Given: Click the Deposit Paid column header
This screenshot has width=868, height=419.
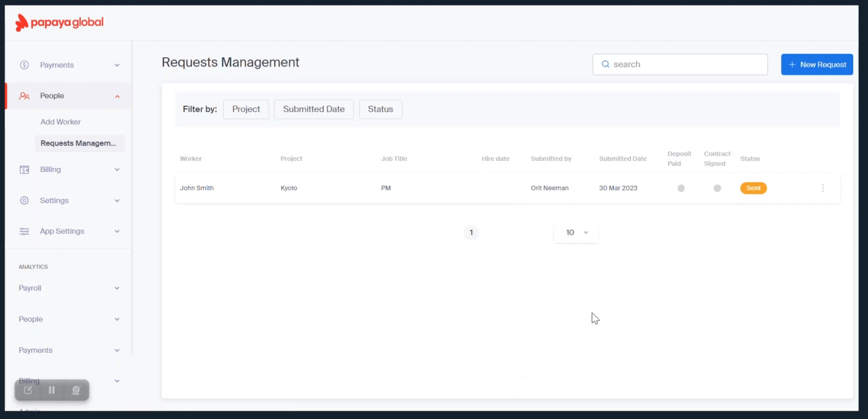Looking at the screenshot, I should tap(679, 159).
